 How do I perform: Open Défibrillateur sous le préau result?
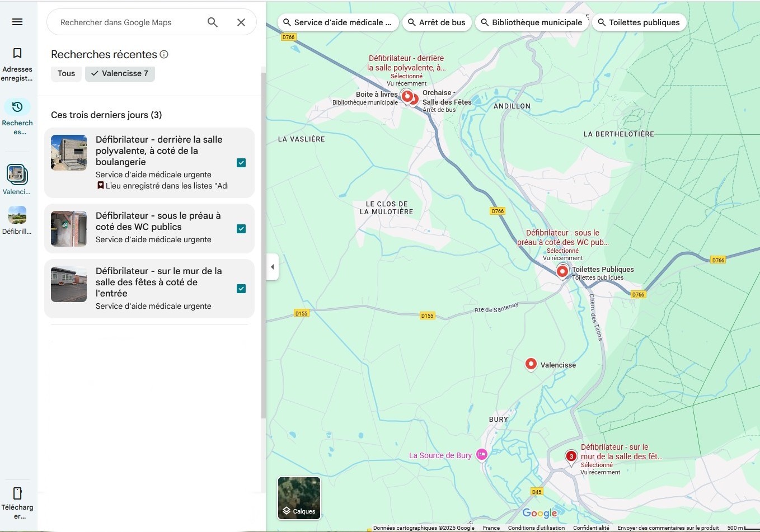click(149, 229)
